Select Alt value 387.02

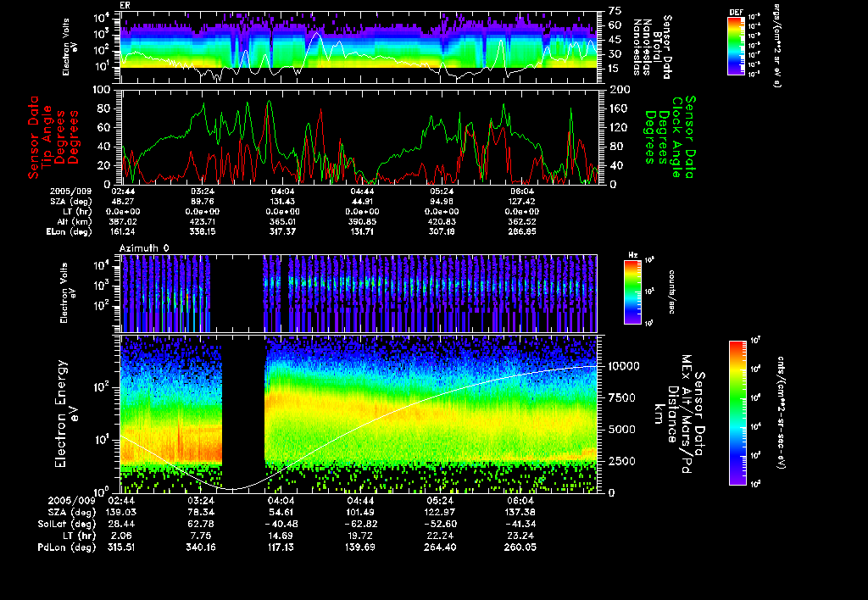click(x=123, y=221)
